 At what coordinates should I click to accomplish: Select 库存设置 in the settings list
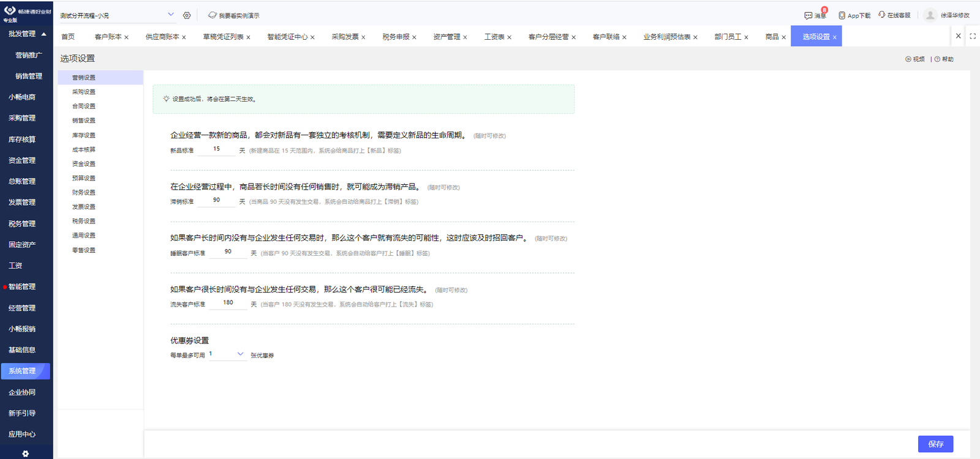point(84,135)
